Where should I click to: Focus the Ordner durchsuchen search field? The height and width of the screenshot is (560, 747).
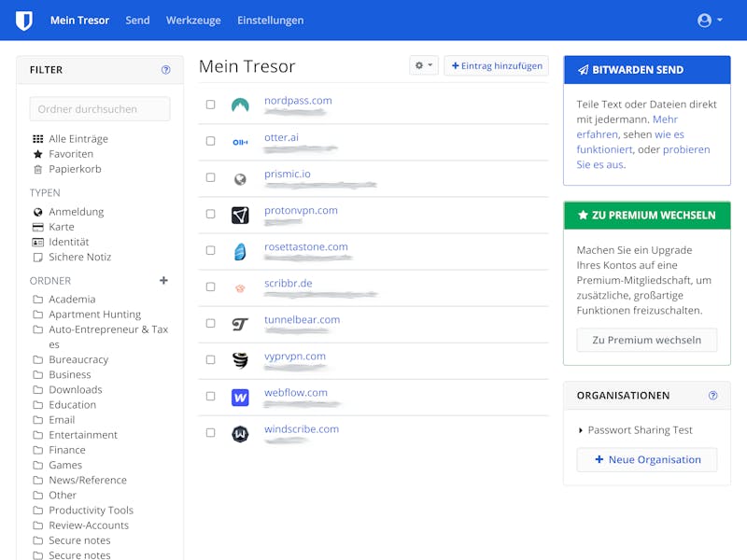(100, 109)
